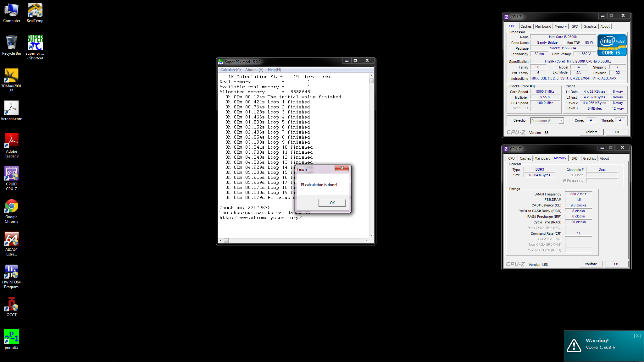The image size is (644, 362).
Task: Open the CPUID CPU-Z desktop shortcut
Action: point(11,178)
